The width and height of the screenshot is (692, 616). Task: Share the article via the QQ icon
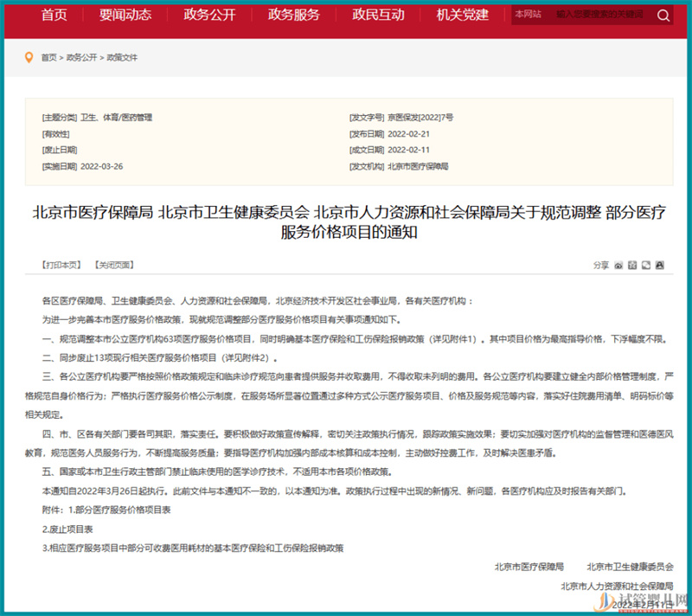(660, 266)
